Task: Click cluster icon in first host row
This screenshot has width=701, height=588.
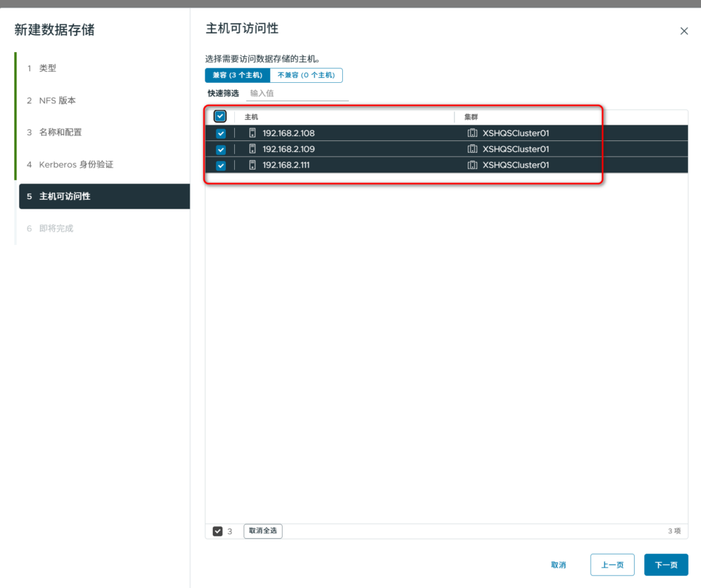Action: click(472, 133)
